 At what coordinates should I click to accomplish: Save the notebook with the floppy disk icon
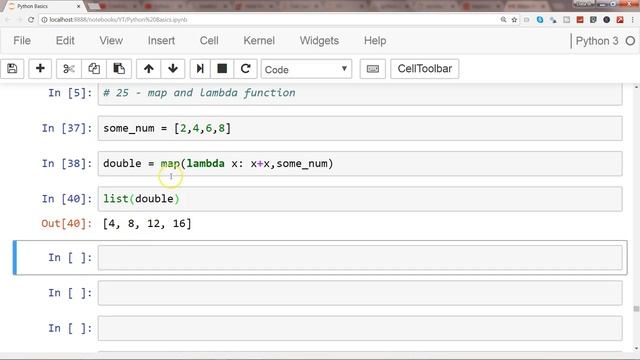coord(12,69)
